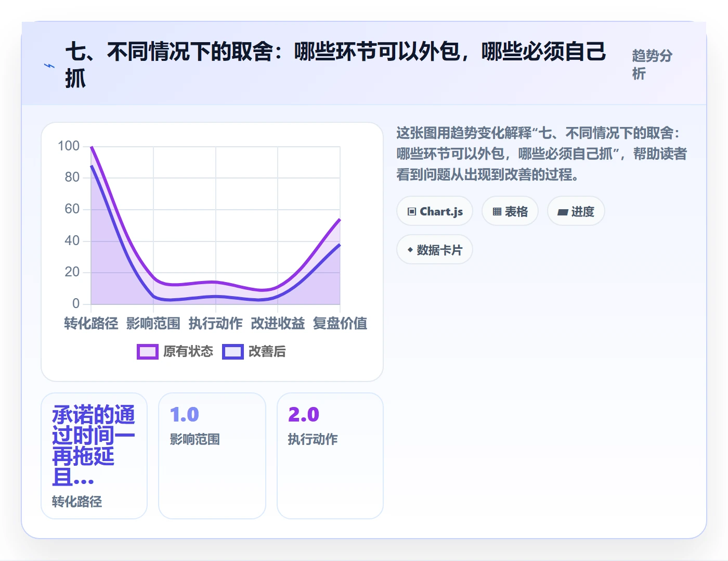Click the 20 y-axis value
Screen dimensions: 728x561
(72, 272)
